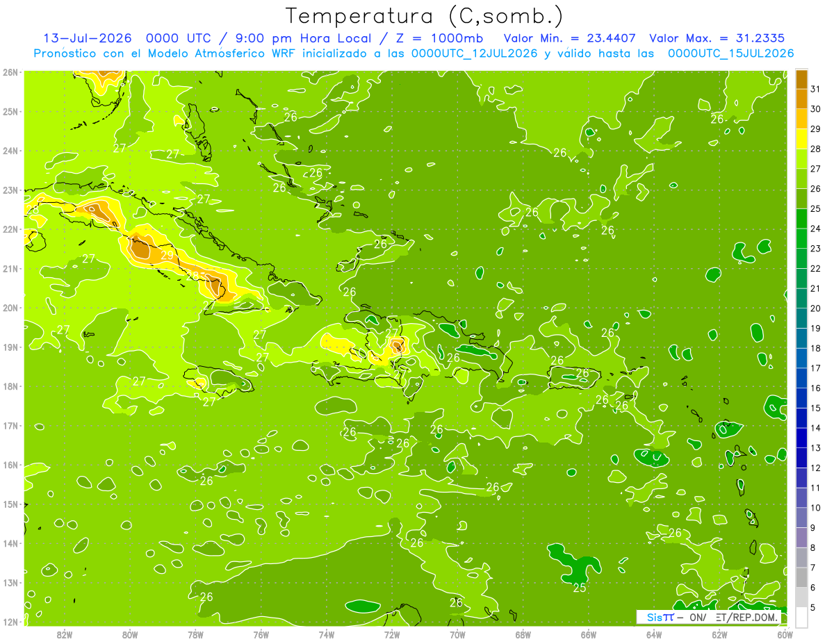
Task: Pick the blue legend swatch between 15 and 16
Action: coord(801,398)
